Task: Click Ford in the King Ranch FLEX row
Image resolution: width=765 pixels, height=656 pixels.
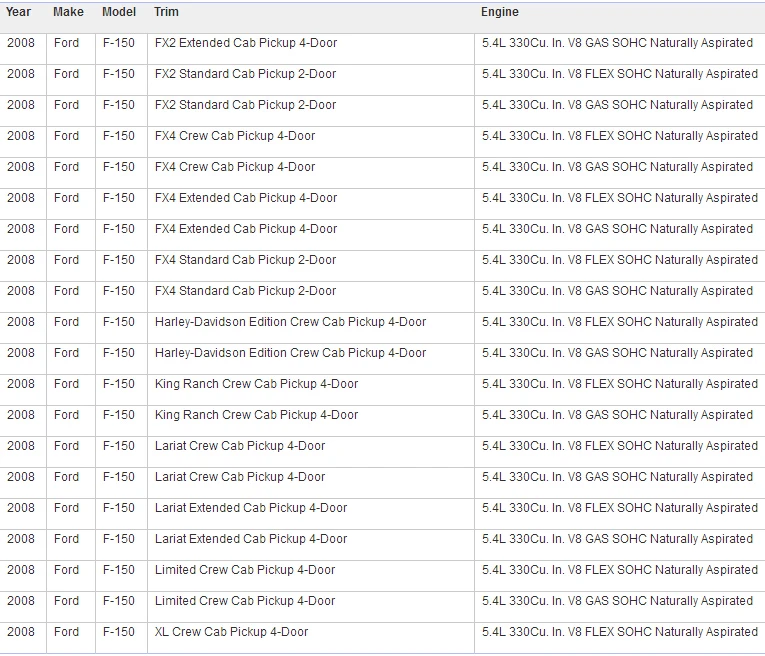Action: 66,384
